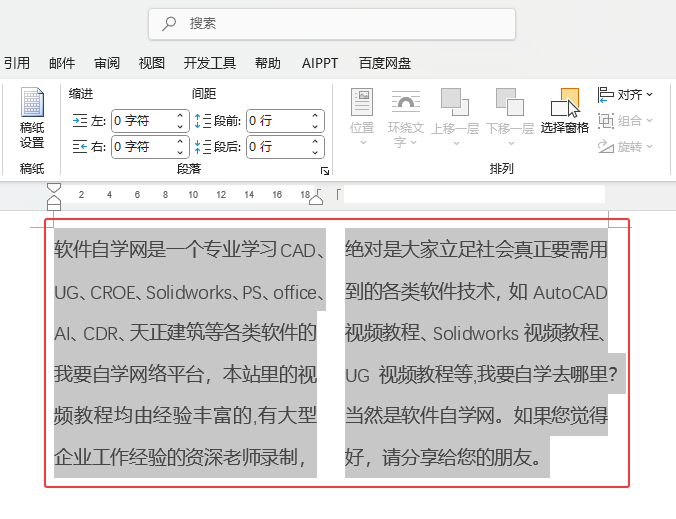This screenshot has height=519, width=676.
Task: Click text line starting UG、CROE、Solidworks
Action: pos(189,293)
